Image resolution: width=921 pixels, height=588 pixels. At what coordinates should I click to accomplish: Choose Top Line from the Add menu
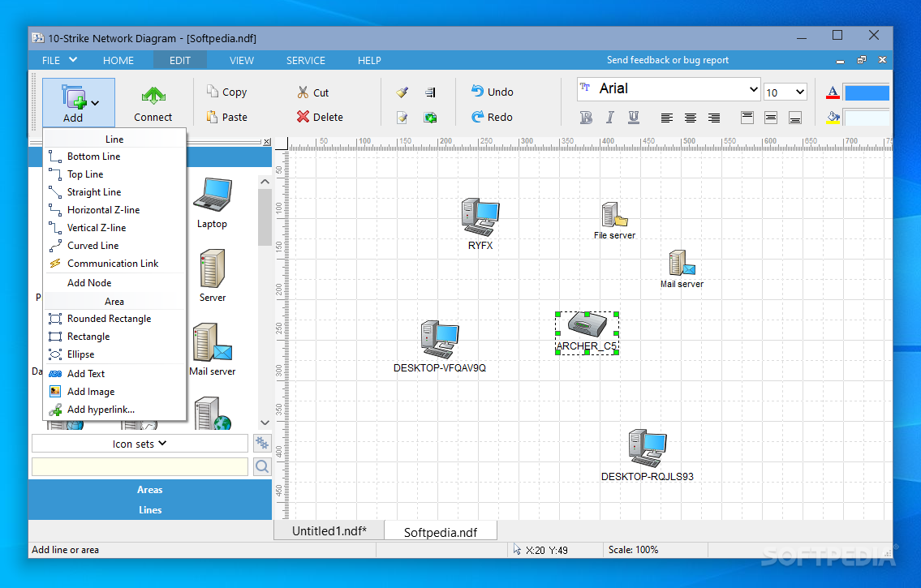114,174
